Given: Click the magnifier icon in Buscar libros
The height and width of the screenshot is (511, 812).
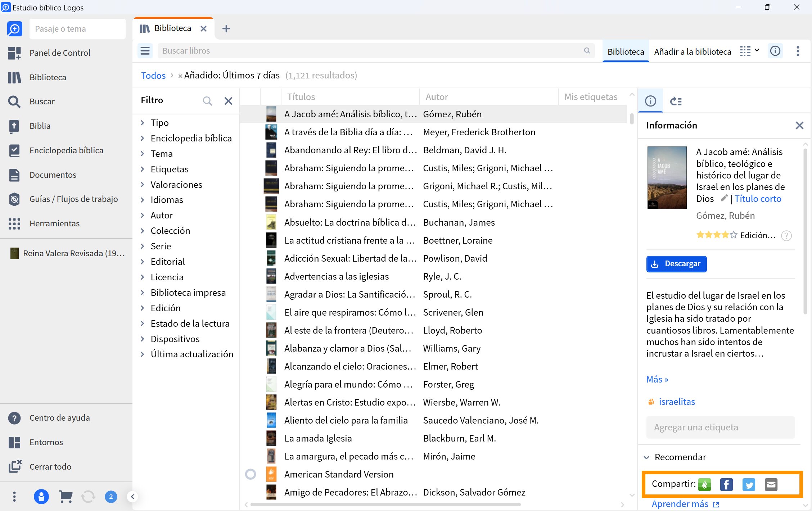Looking at the screenshot, I should (x=587, y=51).
